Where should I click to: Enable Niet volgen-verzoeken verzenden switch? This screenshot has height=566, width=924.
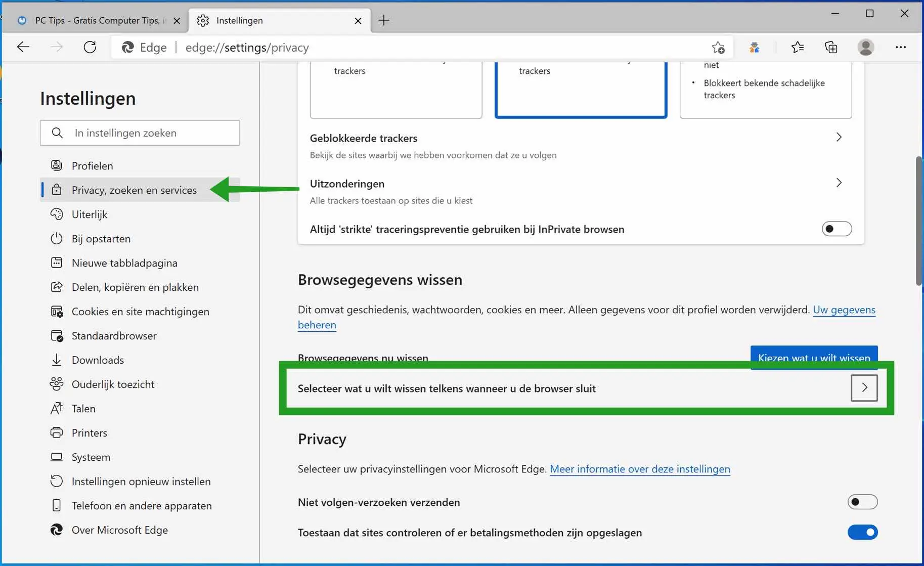pyautogui.click(x=862, y=502)
